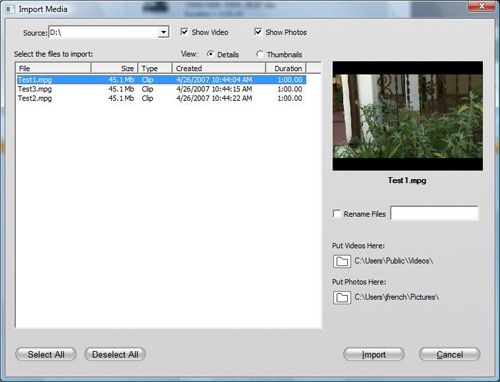Select the Details view radio button

(210, 54)
